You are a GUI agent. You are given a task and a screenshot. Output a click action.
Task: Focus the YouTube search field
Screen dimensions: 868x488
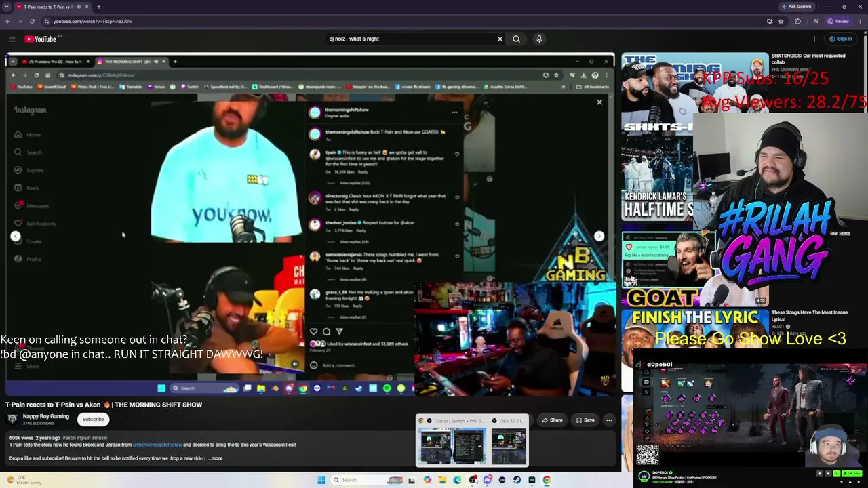click(x=410, y=39)
